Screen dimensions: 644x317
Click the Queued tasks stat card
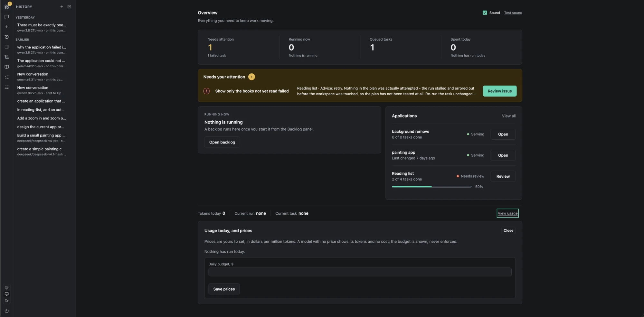point(400,47)
